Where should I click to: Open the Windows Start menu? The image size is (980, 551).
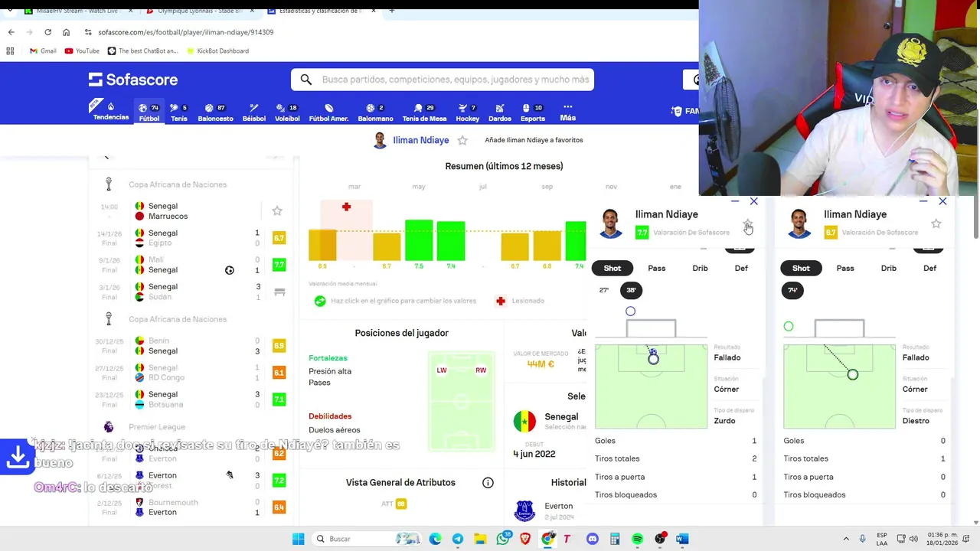[x=298, y=539]
